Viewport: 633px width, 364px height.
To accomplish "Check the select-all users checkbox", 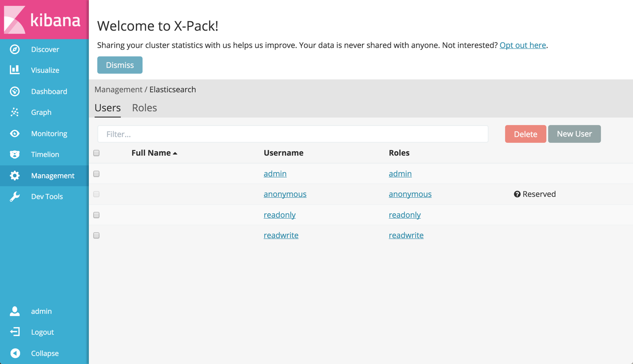I will tap(96, 153).
